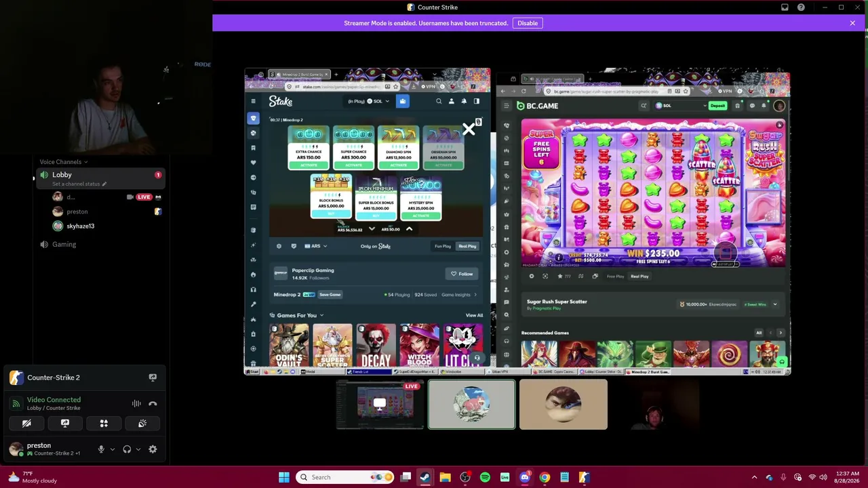Close the Minedrop 2 bonus popup with X
This screenshot has width=868, height=488.
click(469, 129)
